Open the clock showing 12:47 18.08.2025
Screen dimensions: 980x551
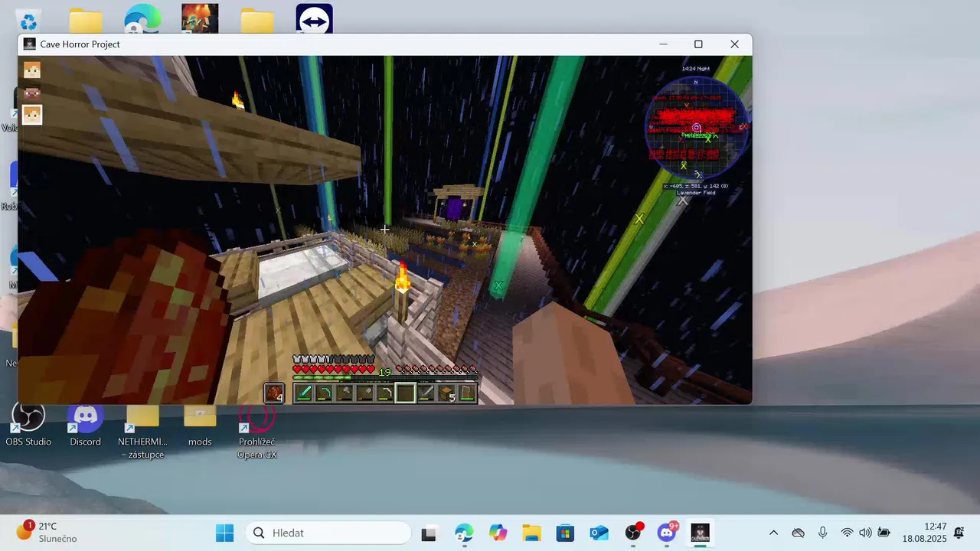924,533
